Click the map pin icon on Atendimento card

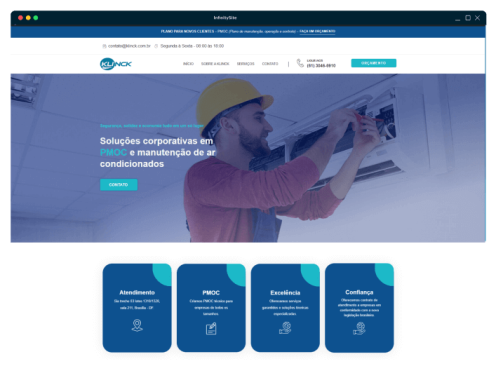137,325
